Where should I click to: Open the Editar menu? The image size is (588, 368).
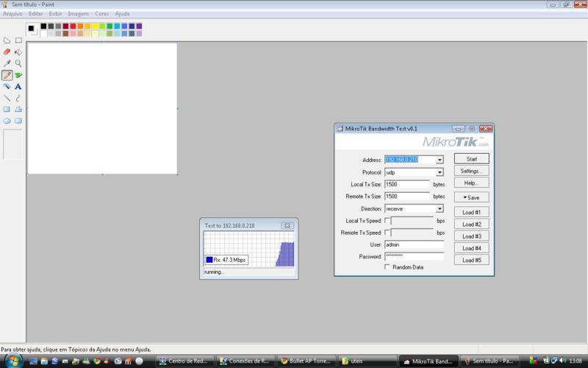click(35, 13)
